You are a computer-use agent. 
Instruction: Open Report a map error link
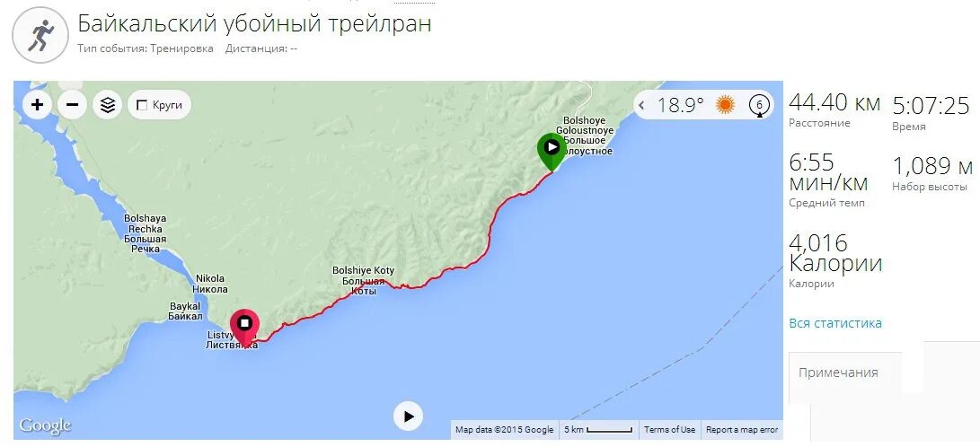coord(742,430)
